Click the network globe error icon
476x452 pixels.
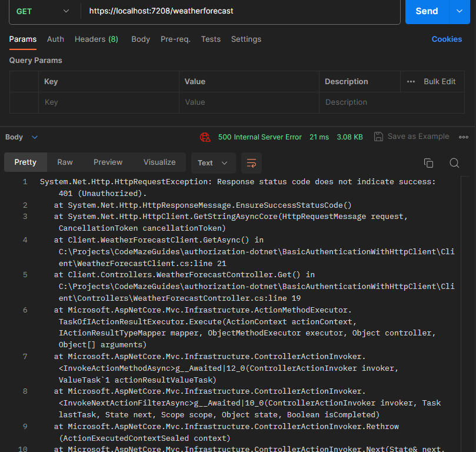(x=205, y=137)
